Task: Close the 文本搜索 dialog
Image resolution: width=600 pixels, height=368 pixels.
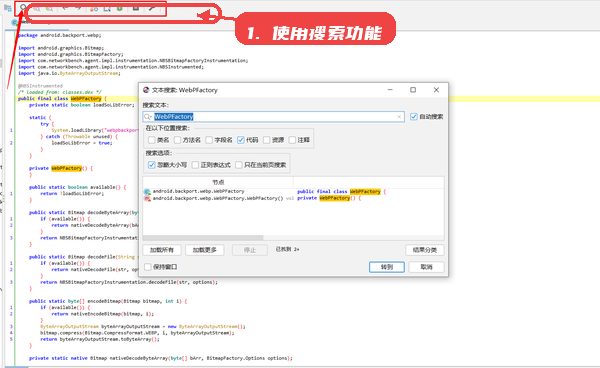Action: click(x=436, y=90)
